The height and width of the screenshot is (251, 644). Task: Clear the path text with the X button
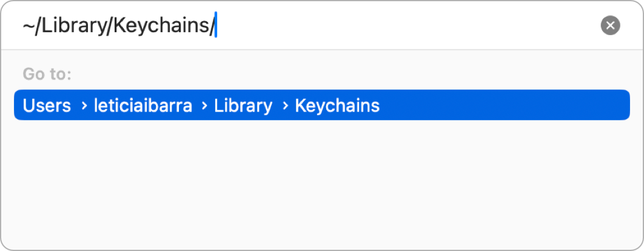[x=610, y=25]
